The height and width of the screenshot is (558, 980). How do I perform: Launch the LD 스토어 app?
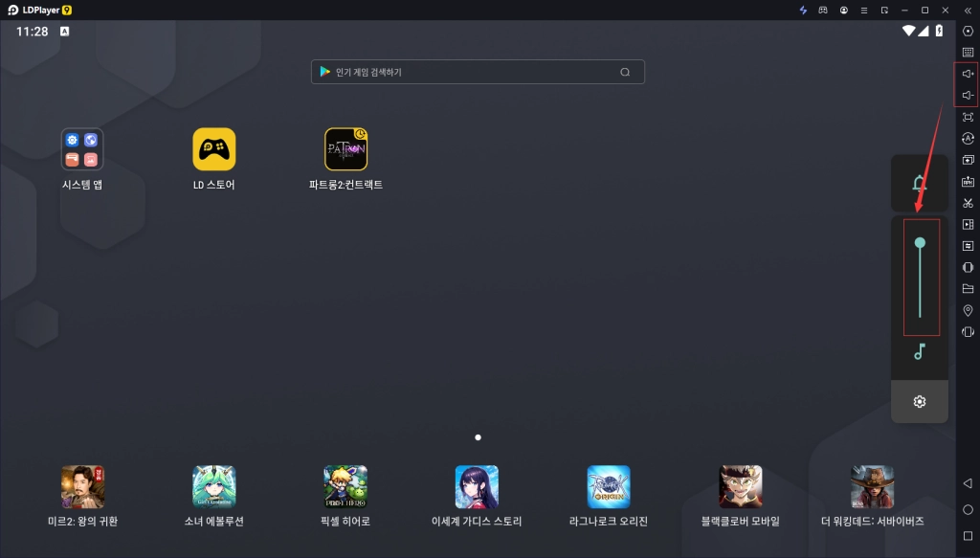(x=213, y=149)
